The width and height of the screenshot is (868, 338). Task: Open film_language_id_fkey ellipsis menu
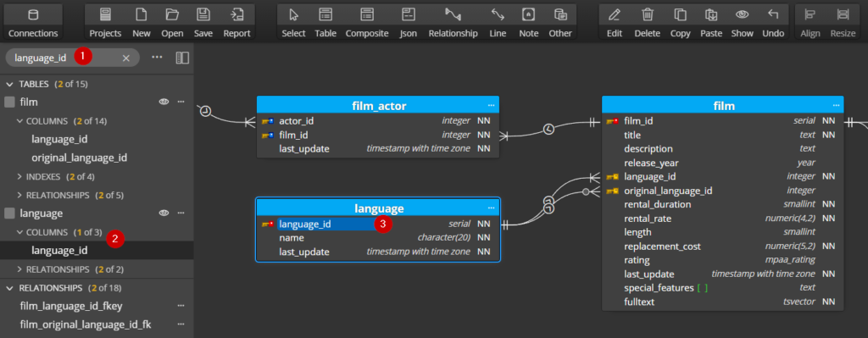click(x=181, y=305)
